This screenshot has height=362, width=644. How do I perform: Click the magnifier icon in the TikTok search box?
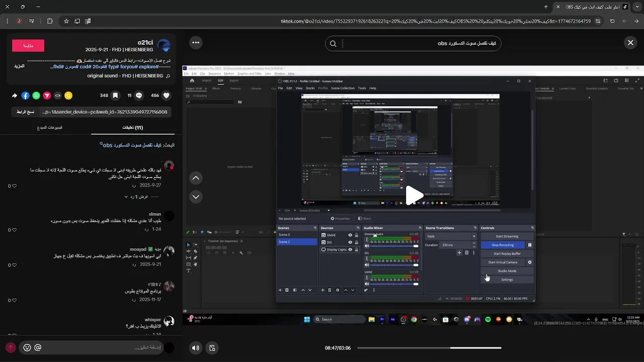pos(333,44)
